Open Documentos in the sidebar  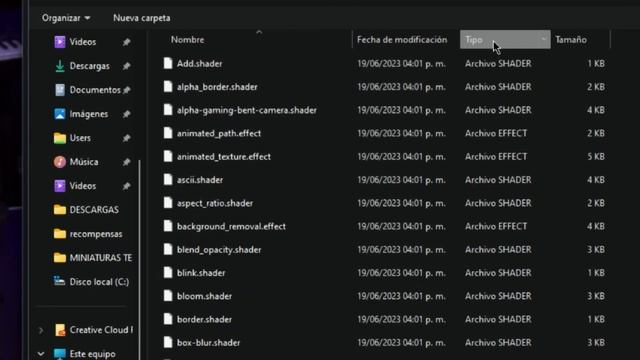click(95, 90)
